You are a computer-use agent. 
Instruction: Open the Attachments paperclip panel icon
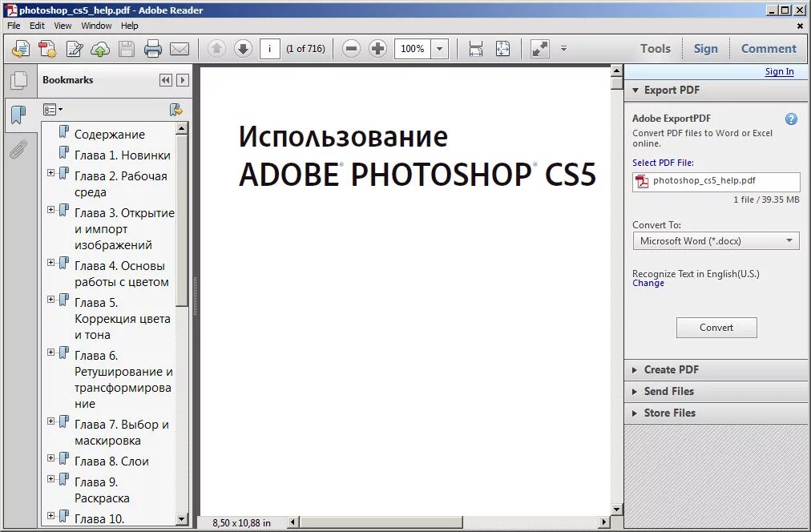point(18,150)
